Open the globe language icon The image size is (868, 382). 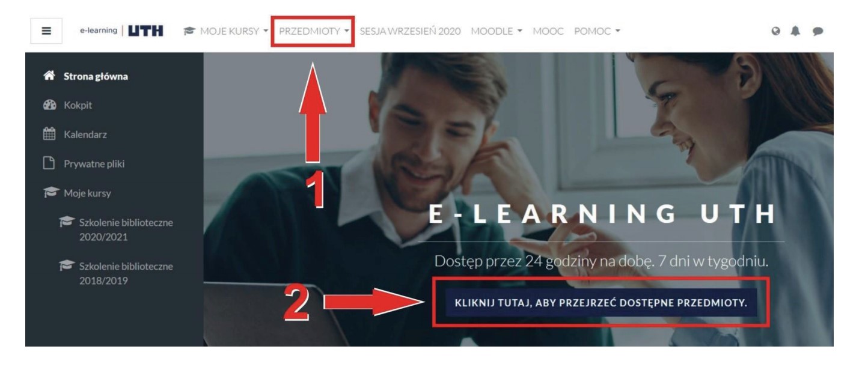[776, 31]
